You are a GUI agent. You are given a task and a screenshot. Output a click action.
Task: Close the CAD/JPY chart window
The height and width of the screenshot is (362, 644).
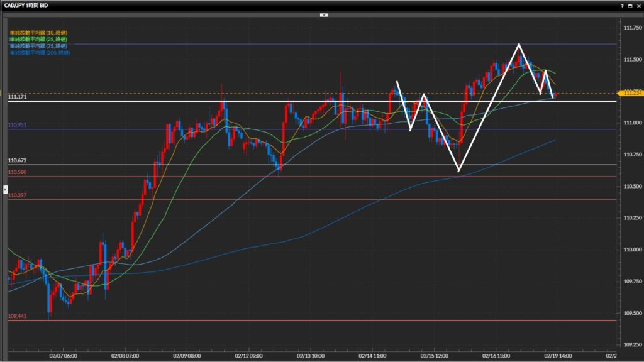click(638, 5)
